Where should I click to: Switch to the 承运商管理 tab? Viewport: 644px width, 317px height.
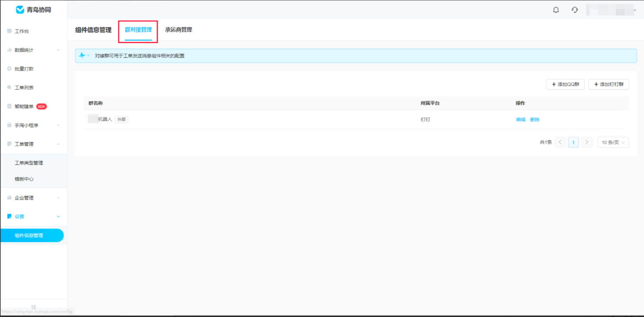click(179, 30)
